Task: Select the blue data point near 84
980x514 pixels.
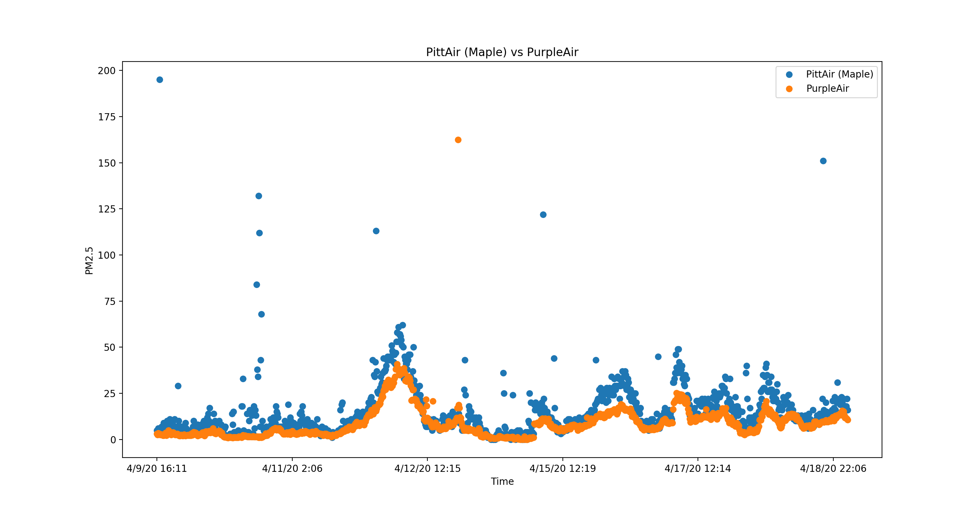Action: tap(257, 285)
